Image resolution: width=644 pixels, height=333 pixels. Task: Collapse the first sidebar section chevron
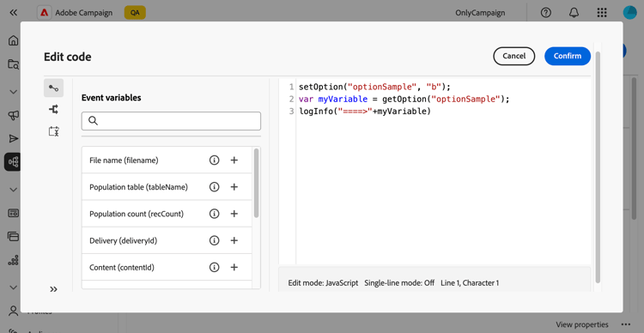(x=13, y=92)
